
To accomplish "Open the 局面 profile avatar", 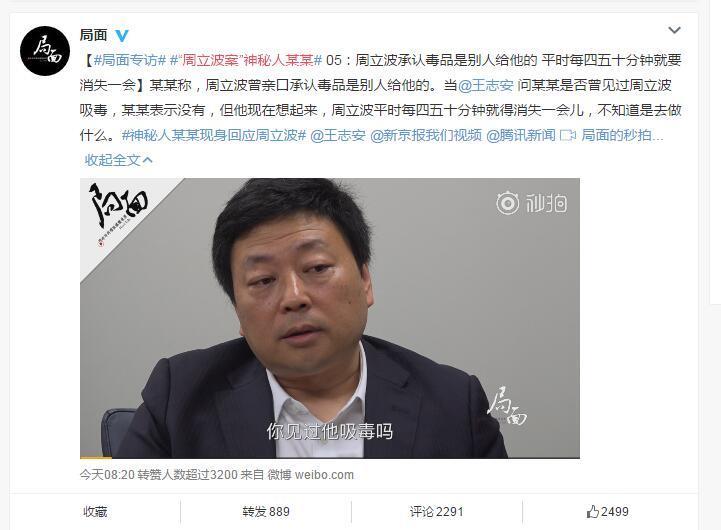I will tap(45, 51).
